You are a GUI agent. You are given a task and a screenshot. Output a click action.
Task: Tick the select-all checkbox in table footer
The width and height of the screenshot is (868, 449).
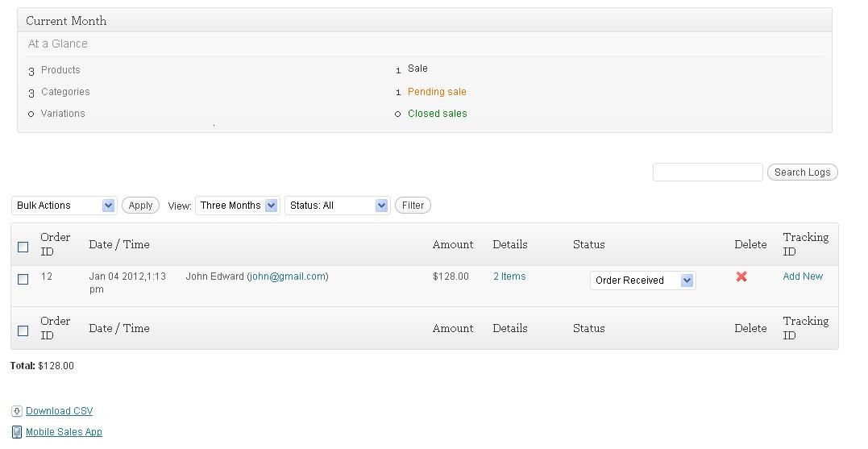click(x=23, y=331)
